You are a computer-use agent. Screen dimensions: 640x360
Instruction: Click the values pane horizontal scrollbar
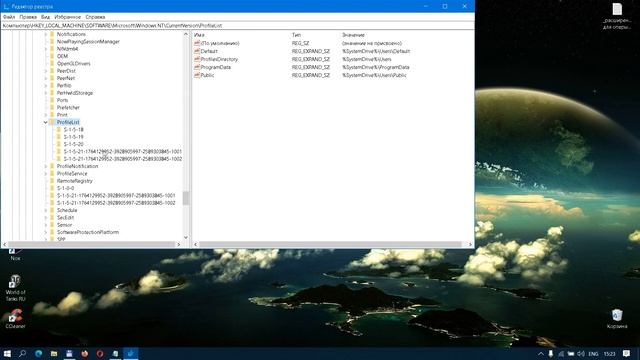(x=330, y=244)
